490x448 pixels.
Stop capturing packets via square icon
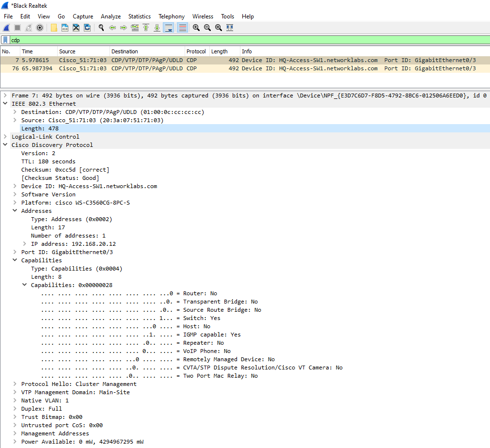click(17, 28)
